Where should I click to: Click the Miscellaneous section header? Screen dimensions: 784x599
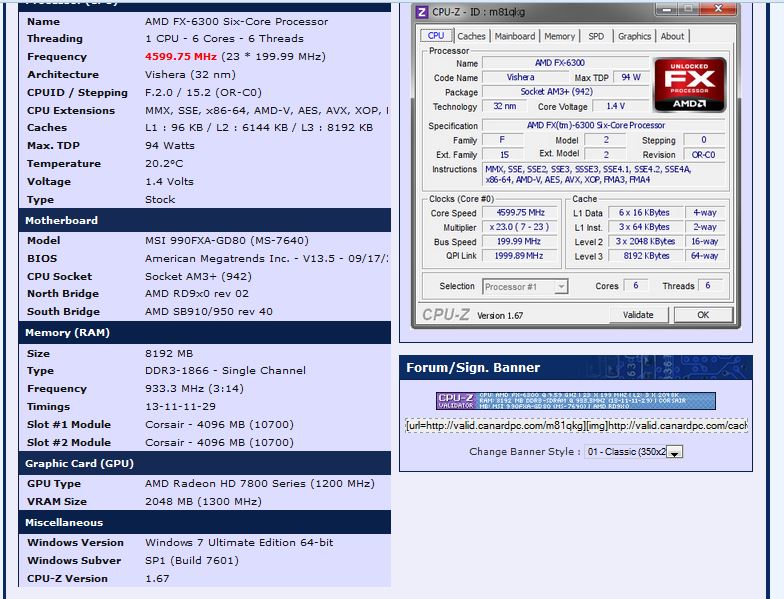tap(204, 522)
